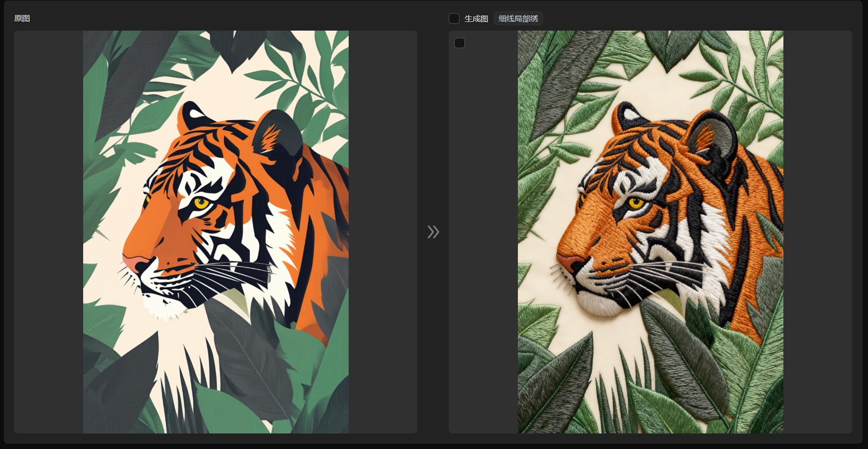This screenshot has height=449, width=868.
Task: Select the checkbox overlaid on the embroidered image corner
Action: [460, 43]
